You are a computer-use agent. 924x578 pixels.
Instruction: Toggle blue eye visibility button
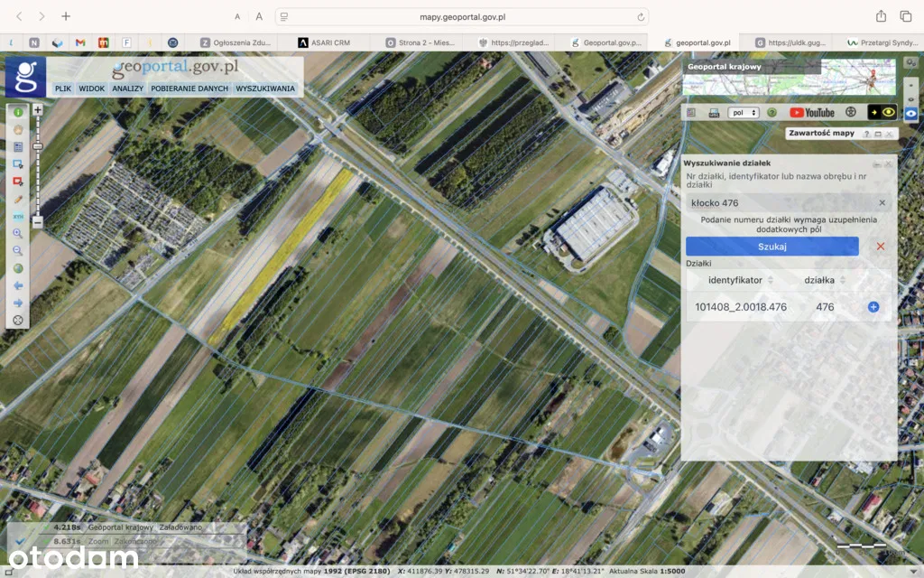point(911,114)
